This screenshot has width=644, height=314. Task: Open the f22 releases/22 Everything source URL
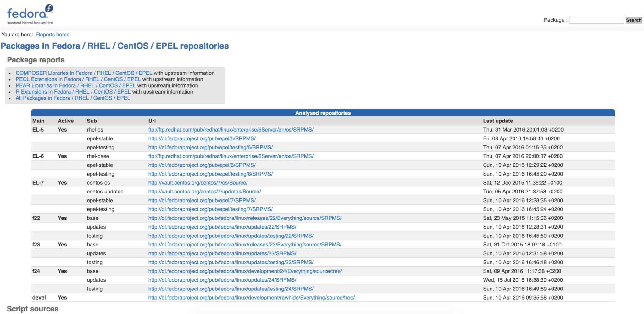245,218
